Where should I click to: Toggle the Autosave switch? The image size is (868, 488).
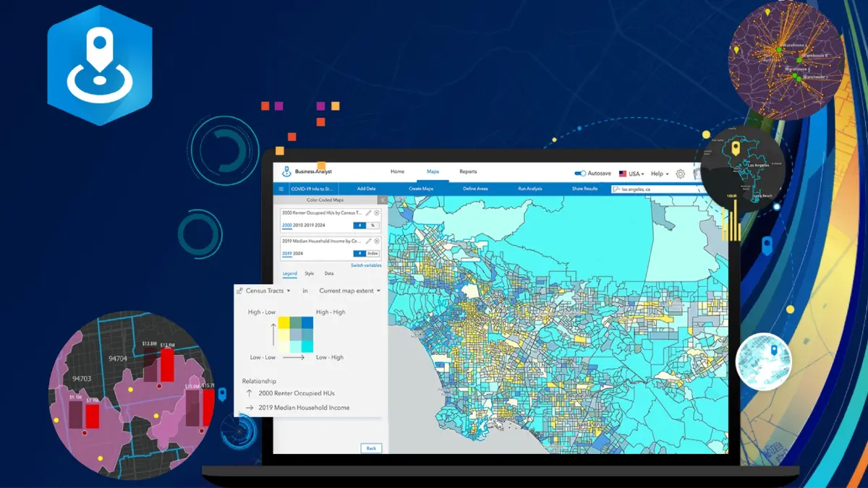(579, 174)
